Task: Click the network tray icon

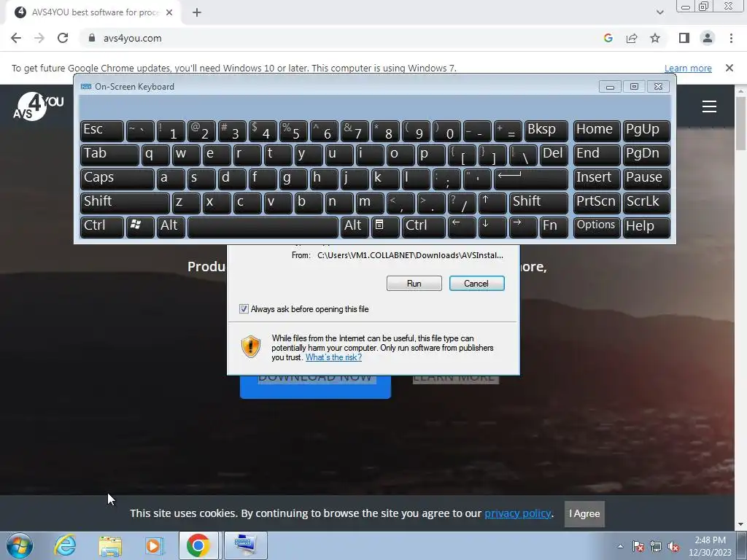Action: [656, 546]
